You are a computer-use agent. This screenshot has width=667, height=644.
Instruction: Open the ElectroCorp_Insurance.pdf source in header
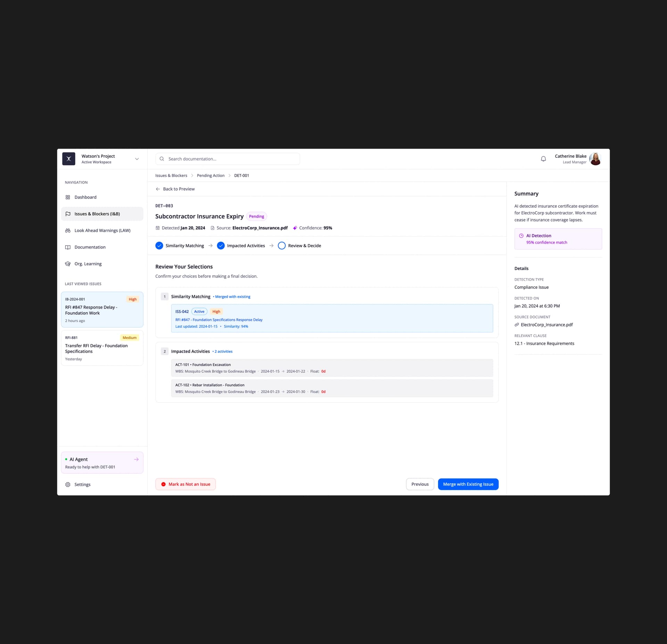pyautogui.click(x=260, y=228)
